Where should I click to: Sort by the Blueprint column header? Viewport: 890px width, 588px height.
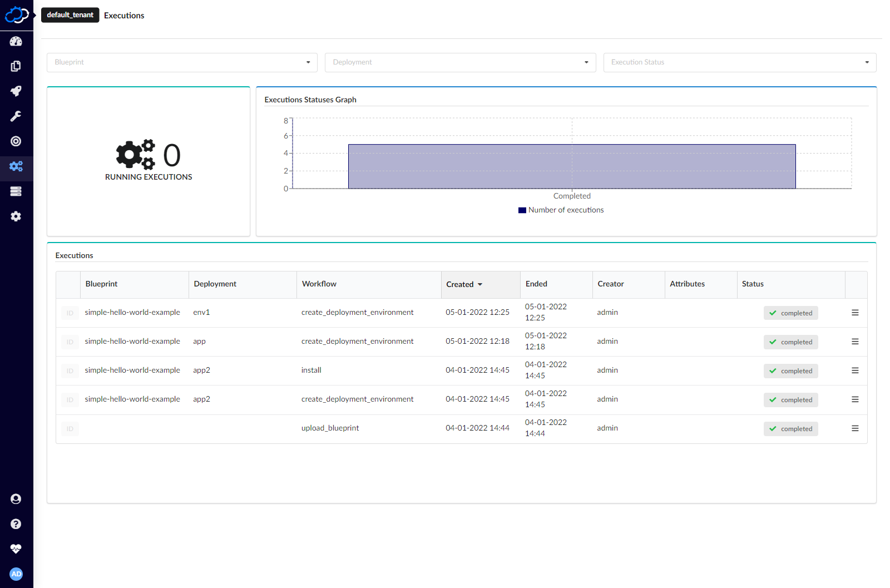(x=135, y=284)
